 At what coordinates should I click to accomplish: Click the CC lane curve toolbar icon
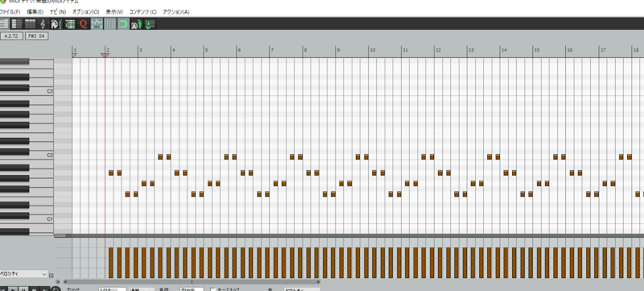[x=97, y=24]
